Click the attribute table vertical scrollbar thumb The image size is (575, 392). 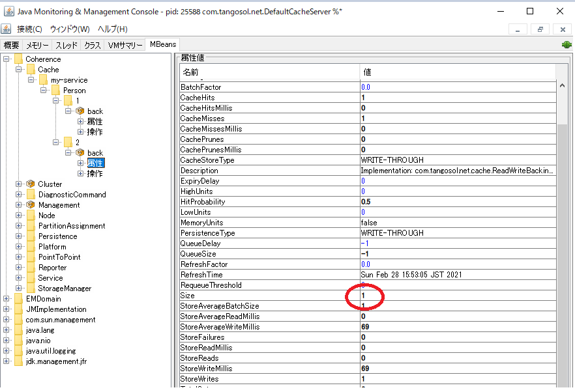(562, 257)
